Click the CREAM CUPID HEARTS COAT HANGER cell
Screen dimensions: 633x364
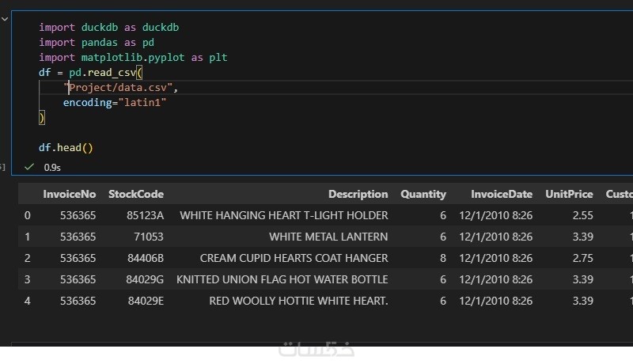click(294, 258)
